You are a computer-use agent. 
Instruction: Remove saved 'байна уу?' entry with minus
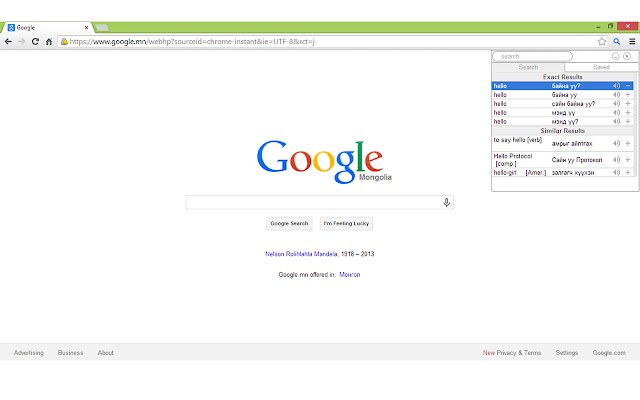pyautogui.click(x=628, y=86)
